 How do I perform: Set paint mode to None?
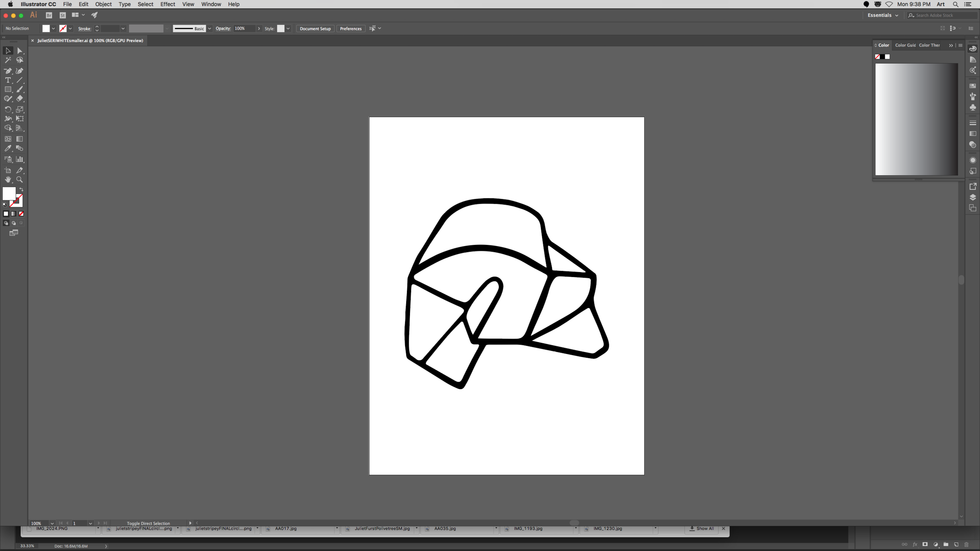(22, 214)
